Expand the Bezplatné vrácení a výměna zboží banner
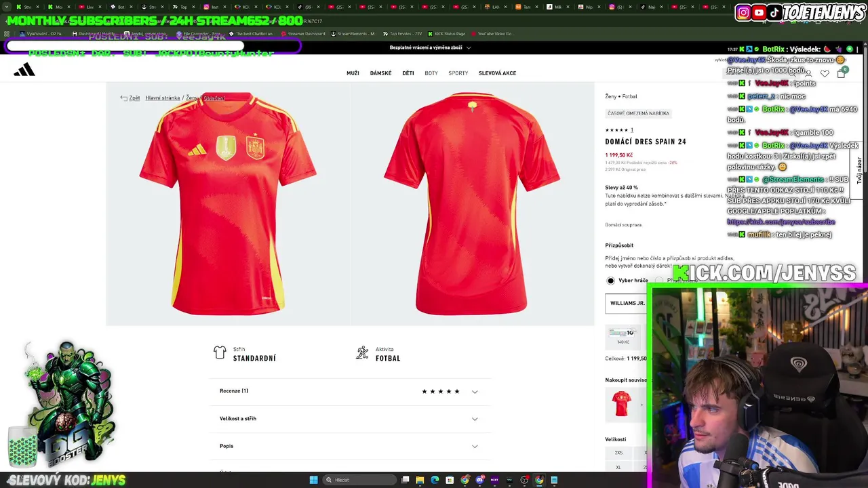The image size is (868, 488). (430, 47)
